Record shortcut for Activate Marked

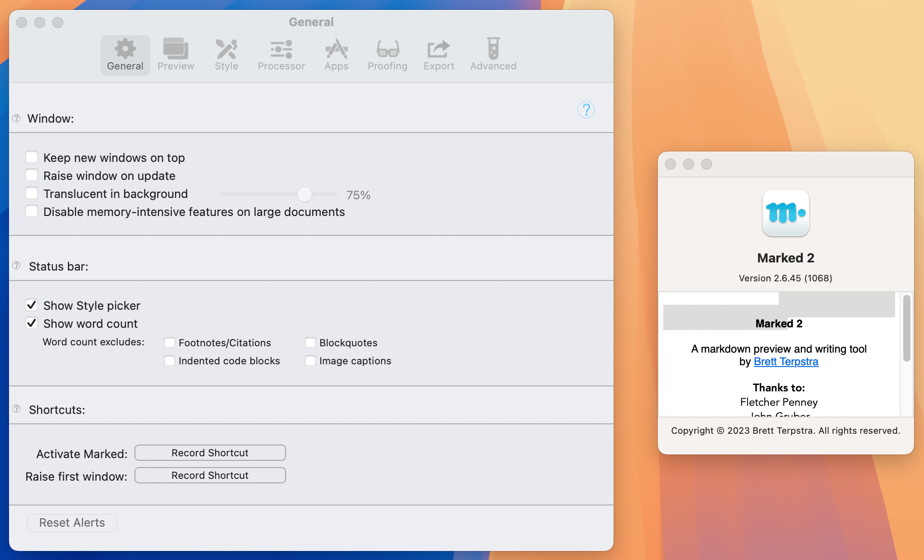pyautogui.click(x=210, y=453)
